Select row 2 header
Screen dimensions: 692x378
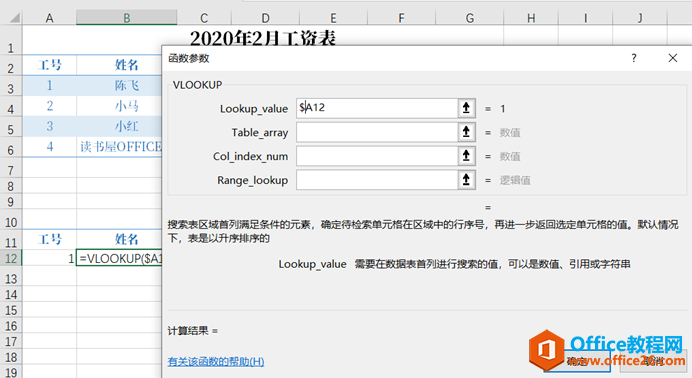point(11,65)
